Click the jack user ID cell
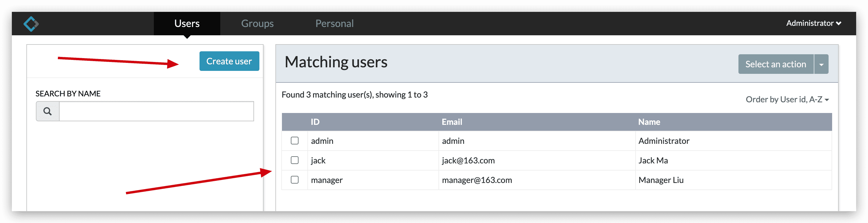Image resolution: width=868 pixels, height=223 pixels. click(373, 160)
